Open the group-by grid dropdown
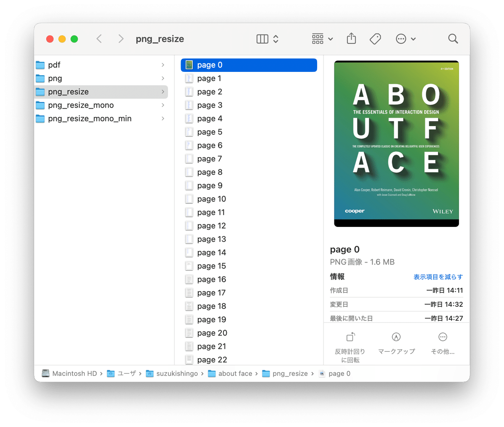Viewport: 504px width, 427px height. pyautogui.click(x=323, y=39)
